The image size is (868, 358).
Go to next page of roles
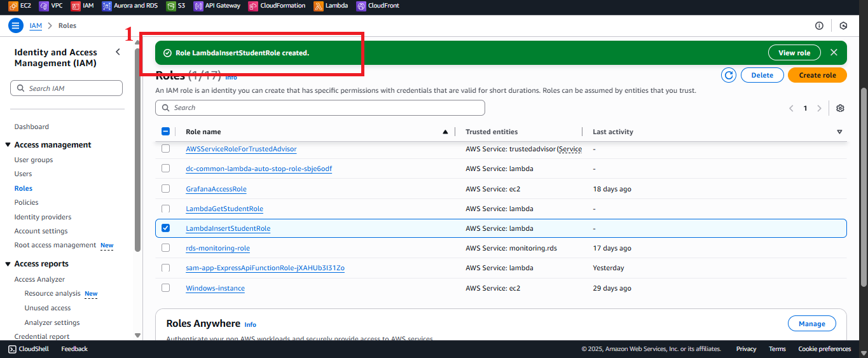(819, 108)
